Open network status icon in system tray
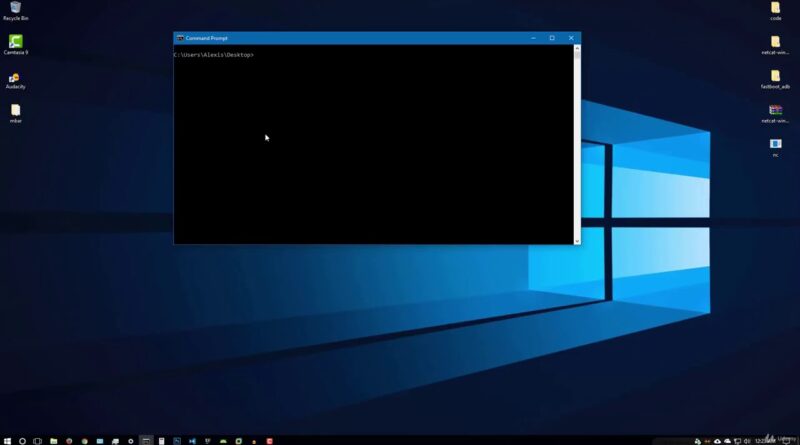 (x=737, y=441)
